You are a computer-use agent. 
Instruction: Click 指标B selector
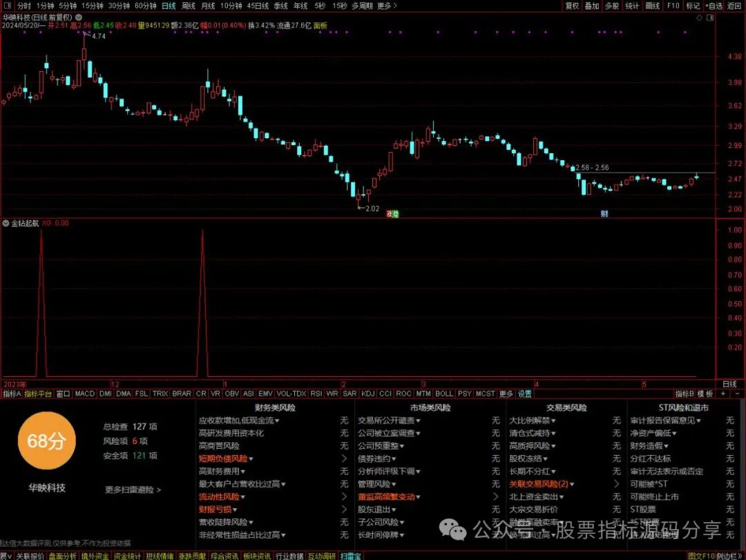(685, 394)
